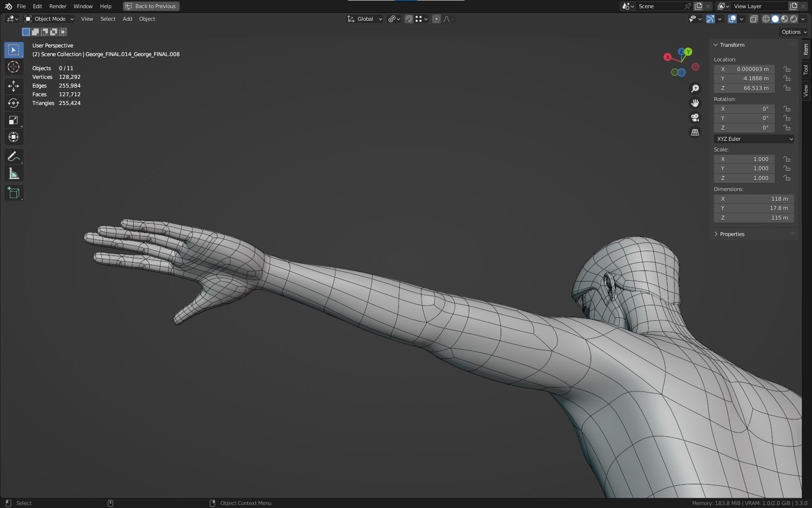Select wireframe viewport shading
The width and height of the screenshot is (812, 508).
point(766,19)
